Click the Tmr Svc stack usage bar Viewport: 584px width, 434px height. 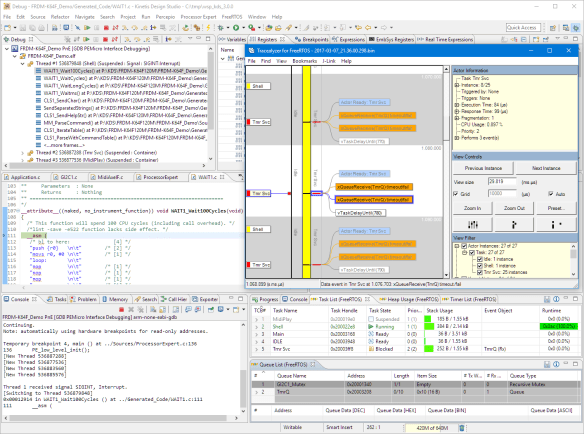[x=429, y=349]
